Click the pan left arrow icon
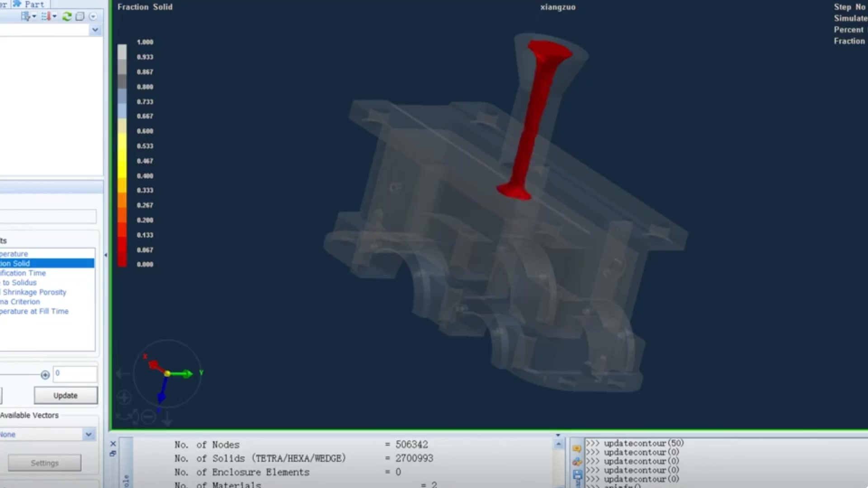Image resolution: width=868 pixels, height=488 pixels. tap(123, 373)
